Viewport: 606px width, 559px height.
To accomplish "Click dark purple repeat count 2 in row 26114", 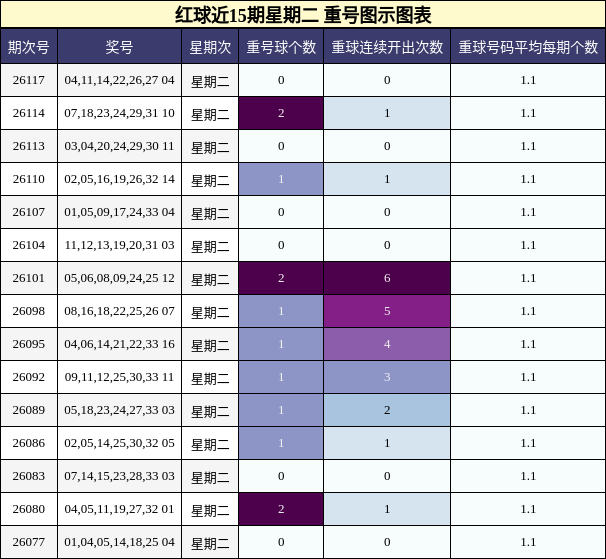I will coord(281,113).
